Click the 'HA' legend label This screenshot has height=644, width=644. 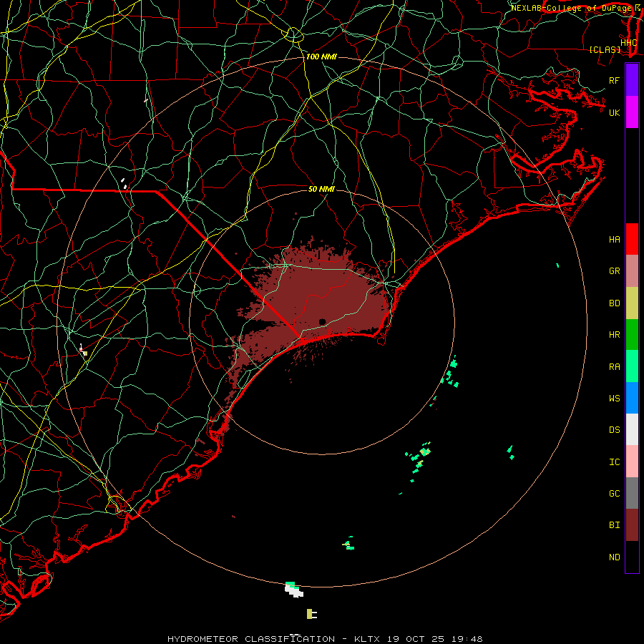(x=614, y=240)
